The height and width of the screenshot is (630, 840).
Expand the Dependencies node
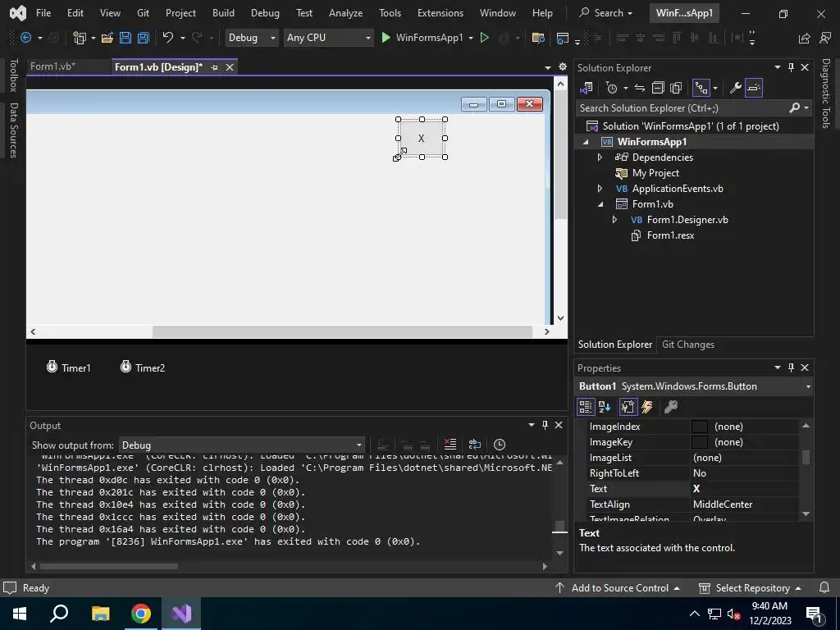(600, 157)
